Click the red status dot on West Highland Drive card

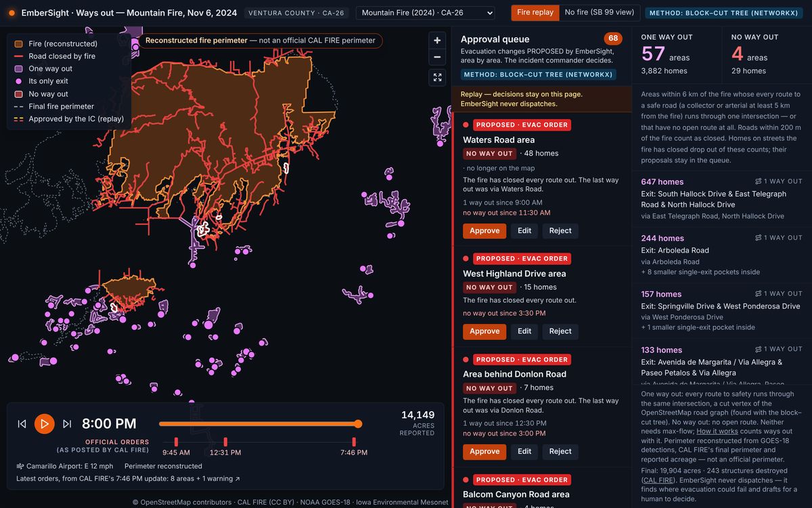466,259
